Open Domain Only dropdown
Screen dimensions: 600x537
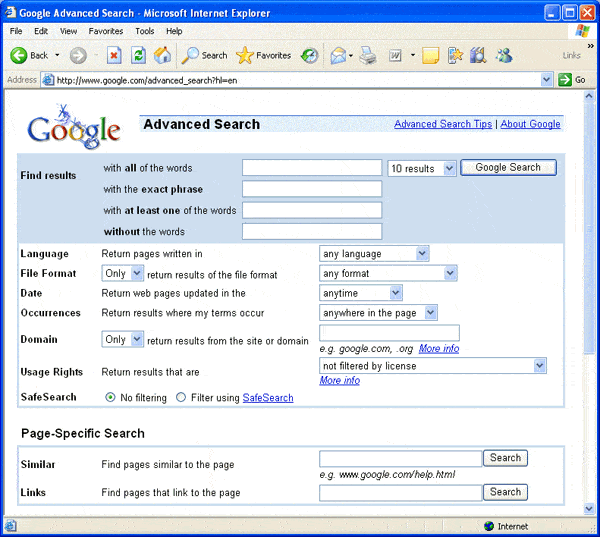[x=123, y=339]
